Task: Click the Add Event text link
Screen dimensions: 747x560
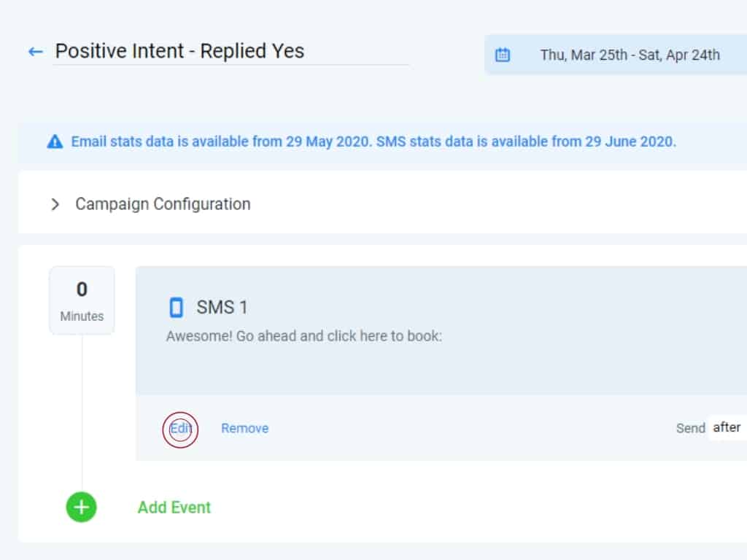Action: [x=174, y=507]
